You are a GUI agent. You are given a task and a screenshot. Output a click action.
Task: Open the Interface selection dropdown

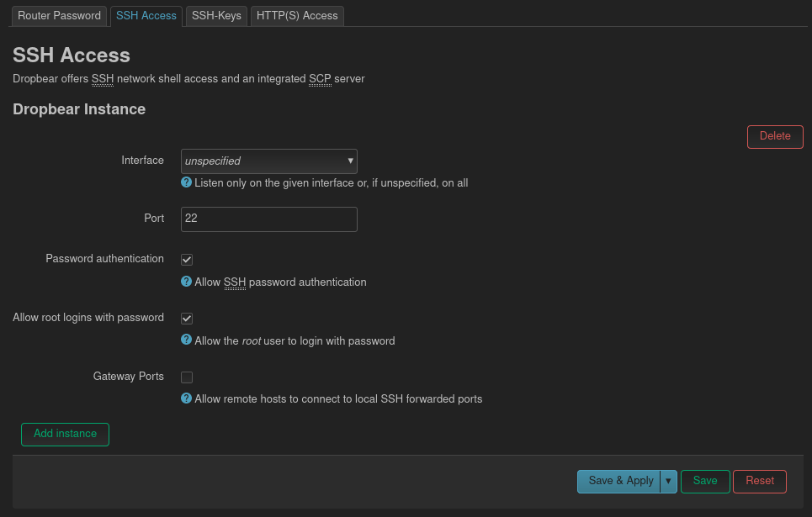click(268, 161)
